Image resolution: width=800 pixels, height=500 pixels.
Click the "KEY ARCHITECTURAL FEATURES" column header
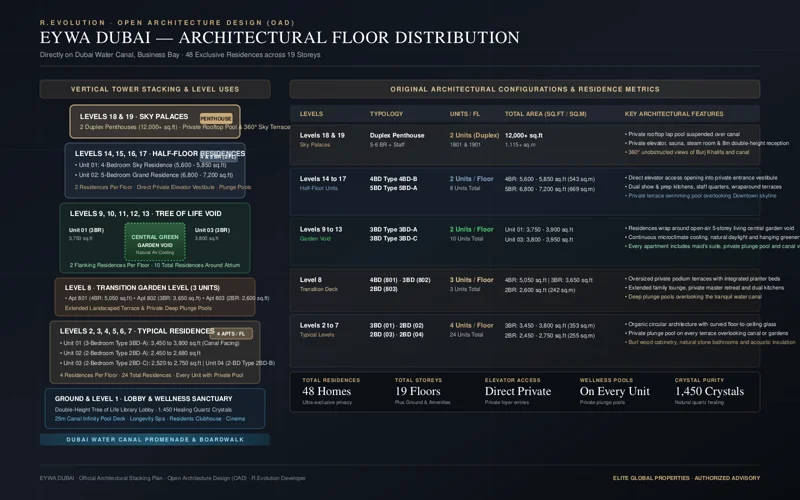pos(674,114)
